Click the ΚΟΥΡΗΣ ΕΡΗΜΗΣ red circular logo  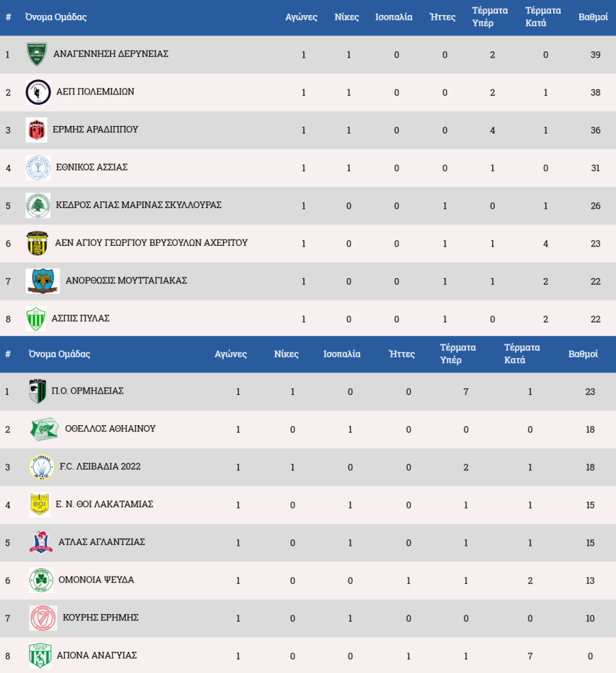(43, 618)
